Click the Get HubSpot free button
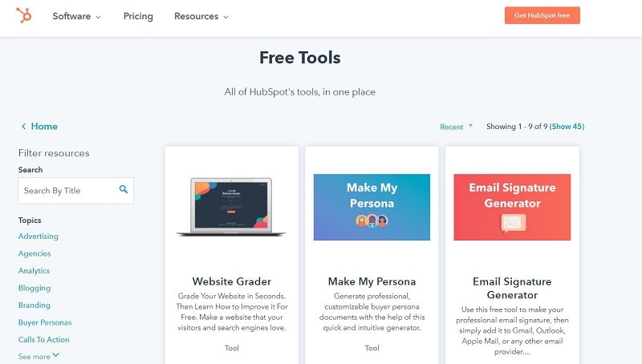The height and width of the screenshot is (364, 642). coord(542,15)
